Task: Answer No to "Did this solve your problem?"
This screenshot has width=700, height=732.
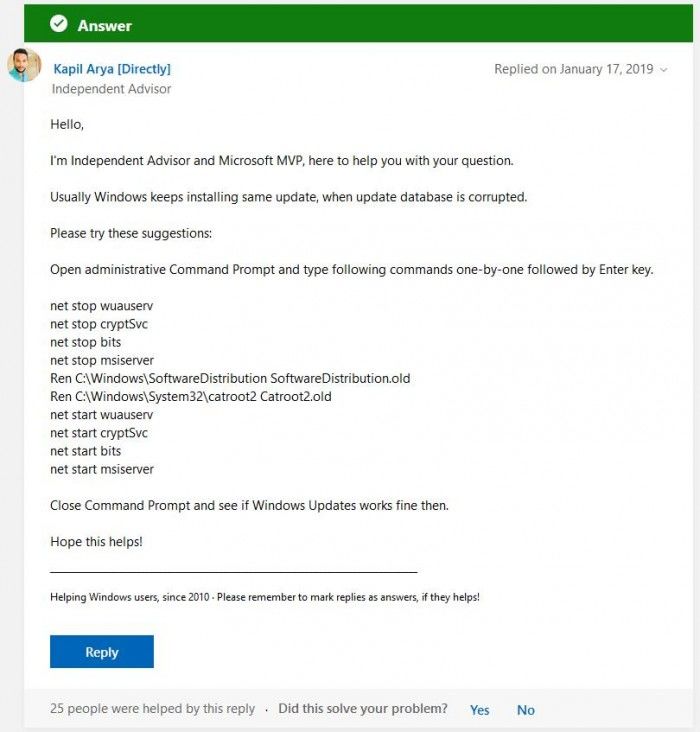Action: tap(526, 710)
